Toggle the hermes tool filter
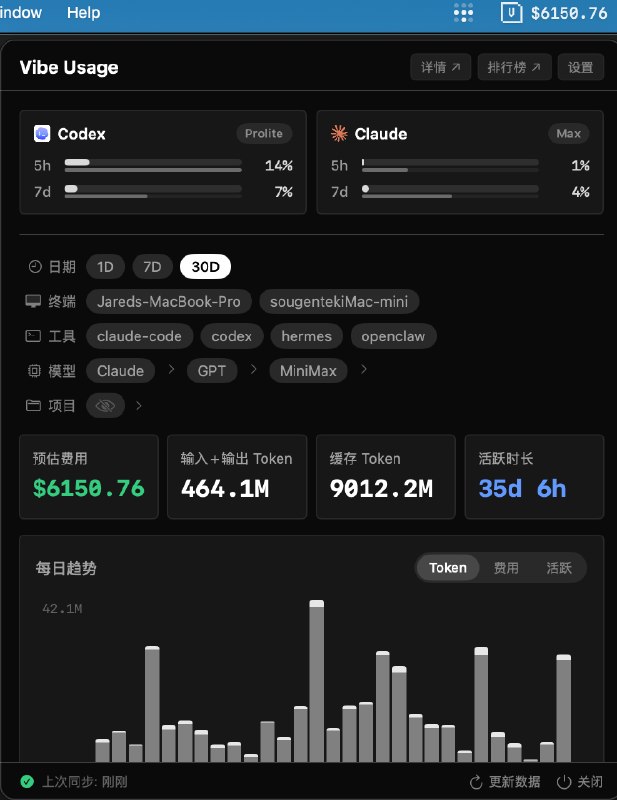The width and height of the screenshot is (617, 800). click(306, 336)
